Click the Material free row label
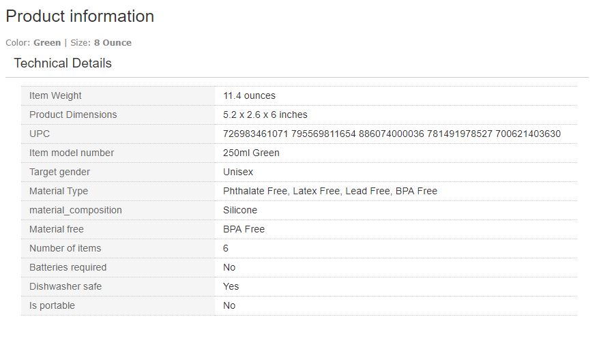Viewport: 601px width, 364px height. tap(57, 230)
